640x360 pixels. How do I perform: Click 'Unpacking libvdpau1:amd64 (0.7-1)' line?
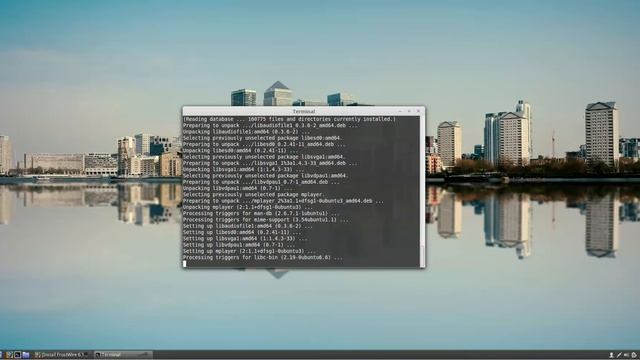click(x=238, y=188)
